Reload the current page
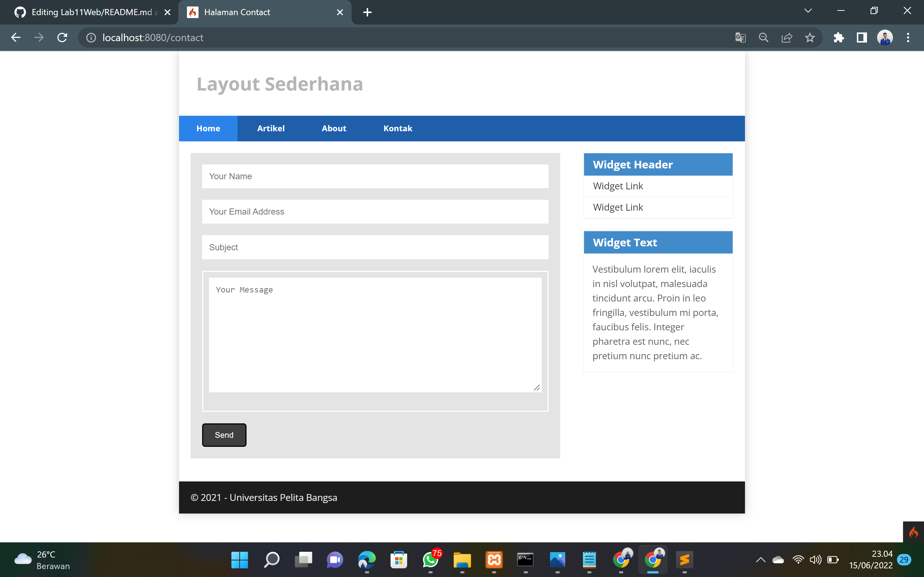924x577 pixels. pyautogui.click(x=62, y=38)
